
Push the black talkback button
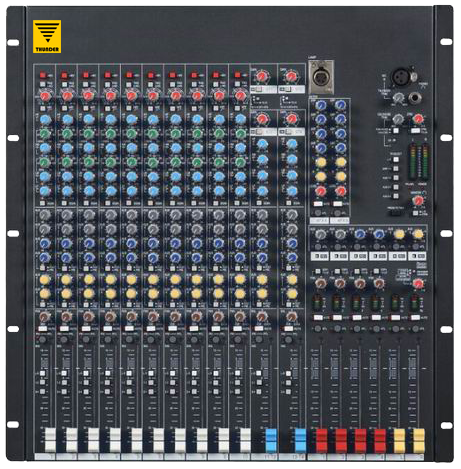pyautogui.click(x=395, y=213)
